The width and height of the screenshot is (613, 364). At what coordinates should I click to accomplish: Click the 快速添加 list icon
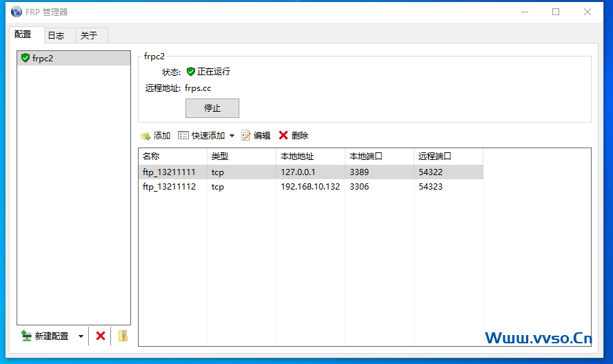click(183, 135)
